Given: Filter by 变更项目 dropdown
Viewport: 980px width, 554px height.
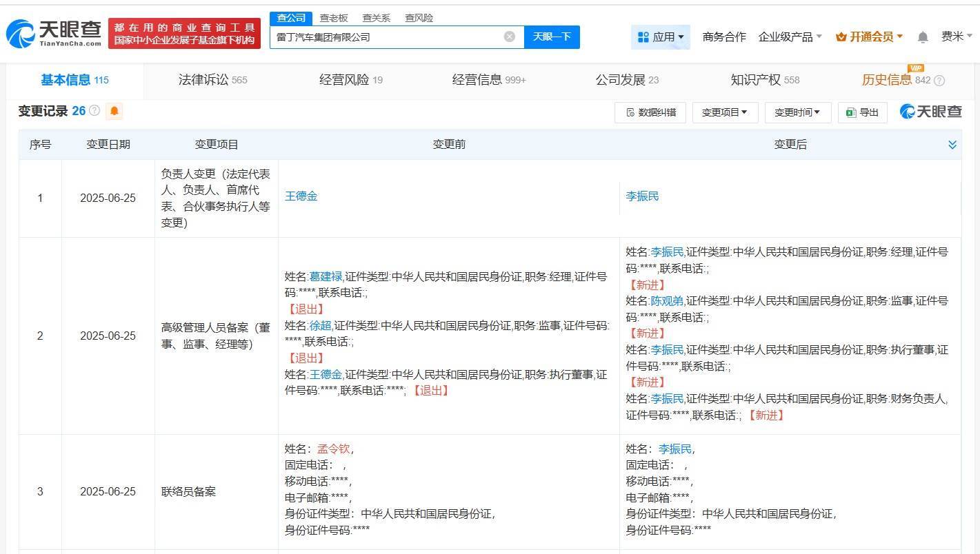Looking at the screenshot, I should coord(725,112).
